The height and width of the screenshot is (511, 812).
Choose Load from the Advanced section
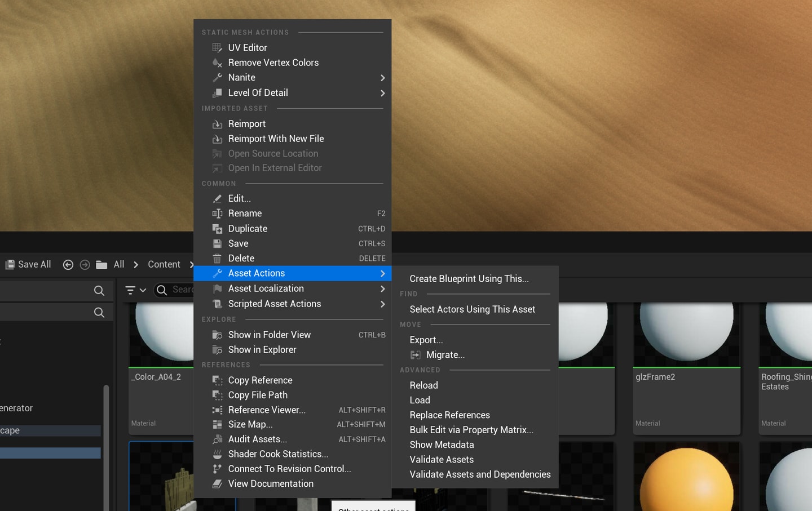click(420, 400)
